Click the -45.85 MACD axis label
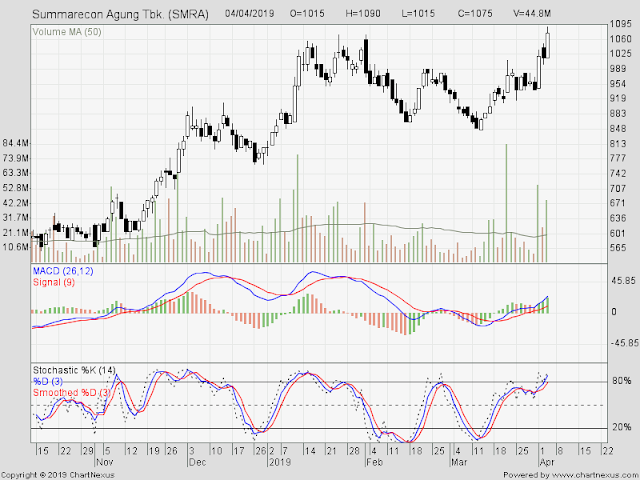This screenshot has height=480, width=640. point(624,343)
